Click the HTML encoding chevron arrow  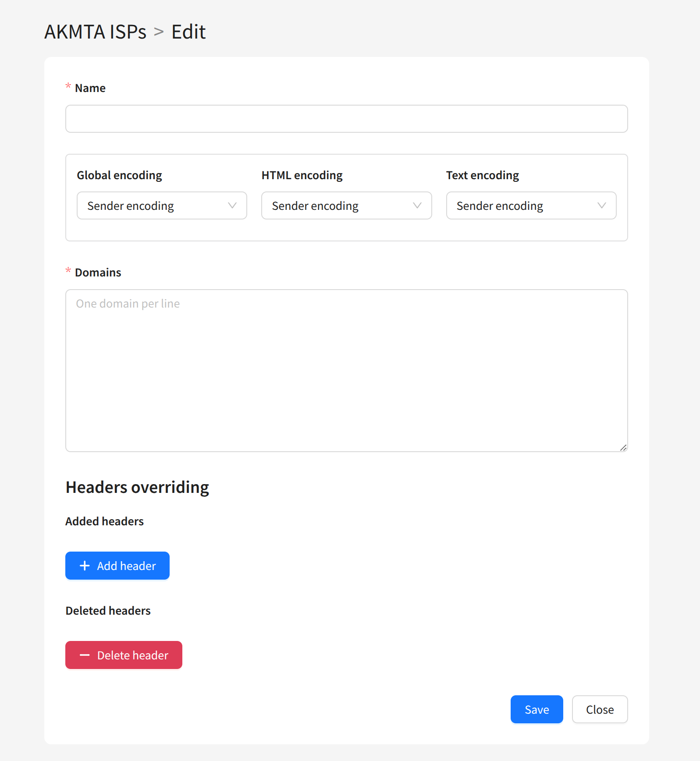(x=417, y=205)
